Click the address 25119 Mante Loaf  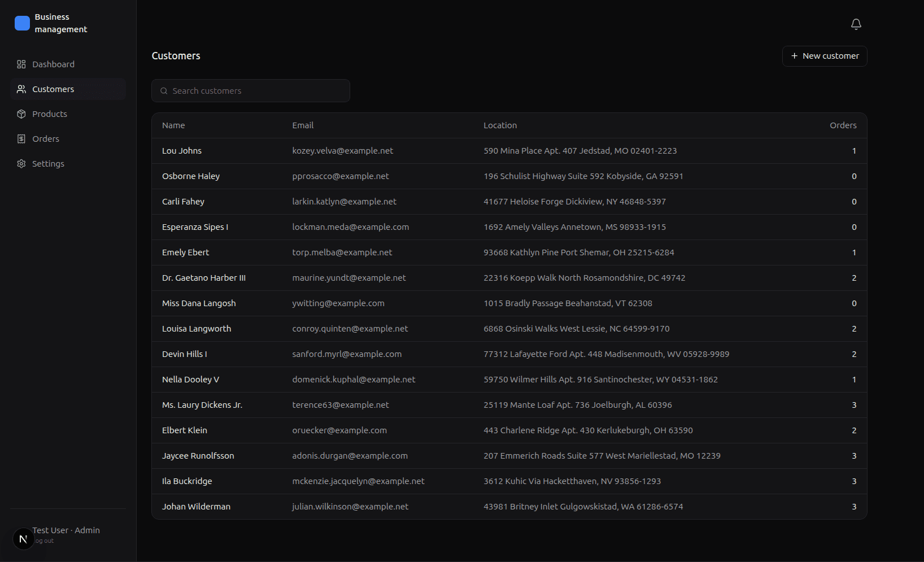pyautogui.click(x=578, y=405)
